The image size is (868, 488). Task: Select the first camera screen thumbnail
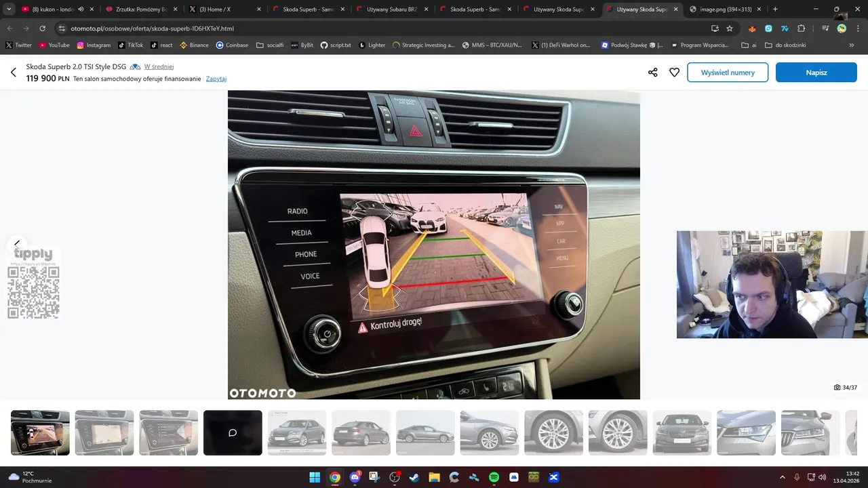click(x=40, y=432)
